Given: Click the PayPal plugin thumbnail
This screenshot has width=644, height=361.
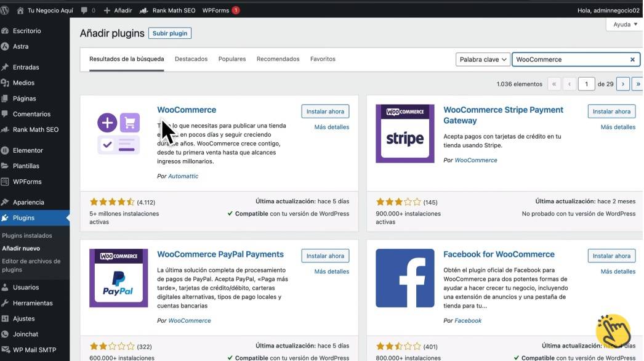Looking at the screenshot, I should 119,278.
